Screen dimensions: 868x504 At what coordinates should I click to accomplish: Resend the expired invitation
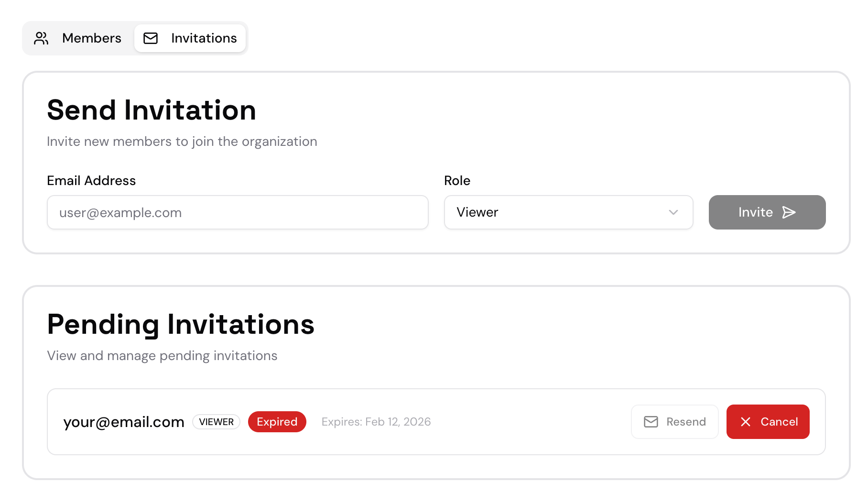(x=674, y=422)
